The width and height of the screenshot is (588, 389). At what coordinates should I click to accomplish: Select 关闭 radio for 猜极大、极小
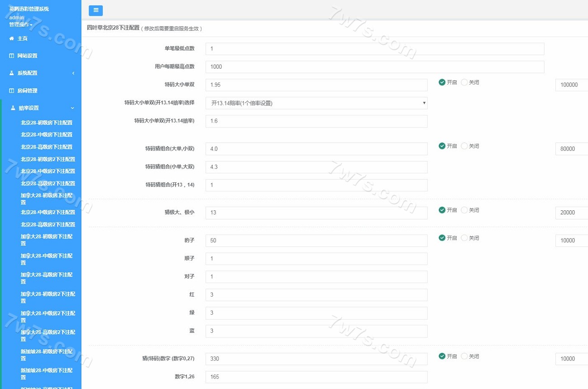coord(464,210)
